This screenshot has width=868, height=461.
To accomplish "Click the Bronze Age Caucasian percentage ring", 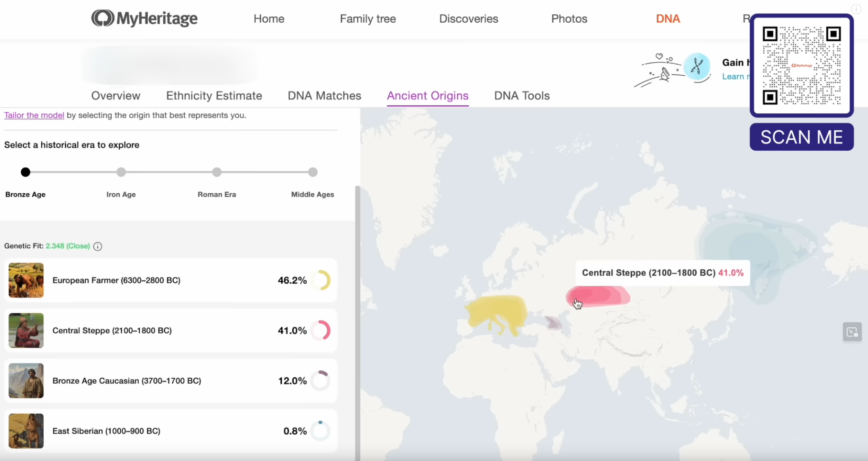I will [x=321, y=381].
